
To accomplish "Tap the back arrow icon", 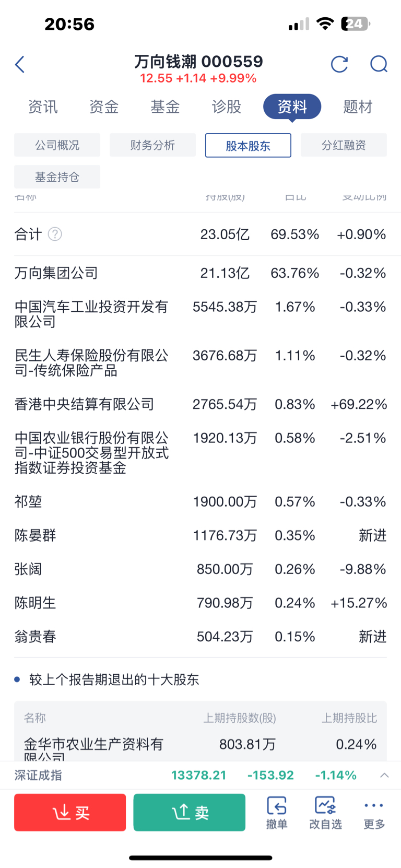I will 20,65.
